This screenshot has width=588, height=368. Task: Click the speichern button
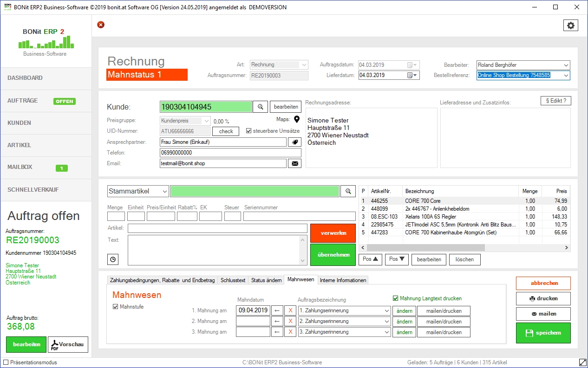543,333
